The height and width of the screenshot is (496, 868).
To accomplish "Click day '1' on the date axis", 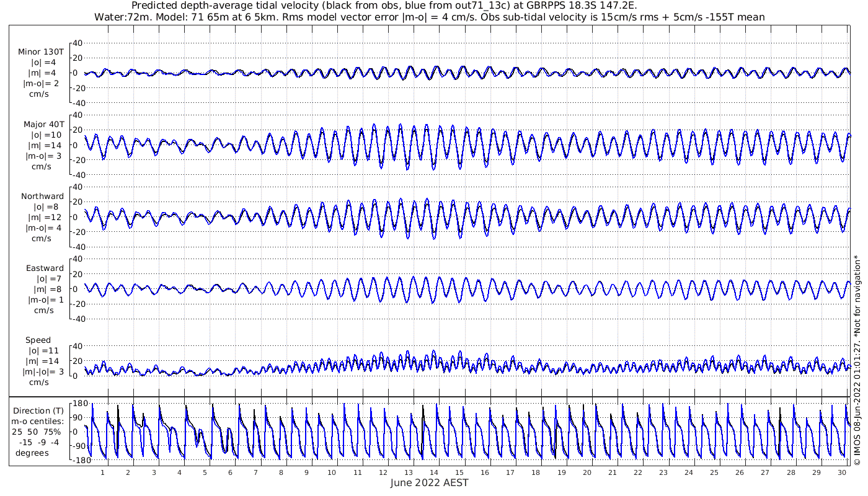I will 103,472.
